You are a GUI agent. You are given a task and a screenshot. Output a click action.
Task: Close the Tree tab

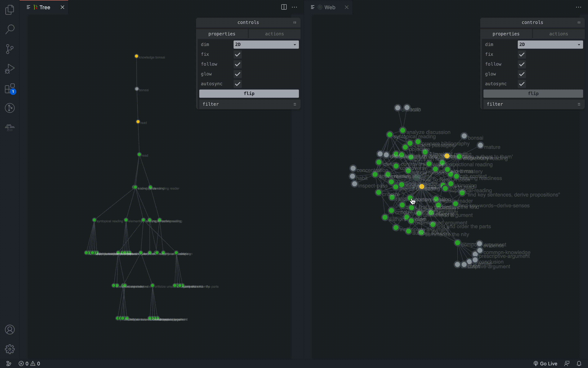(62, 7)
